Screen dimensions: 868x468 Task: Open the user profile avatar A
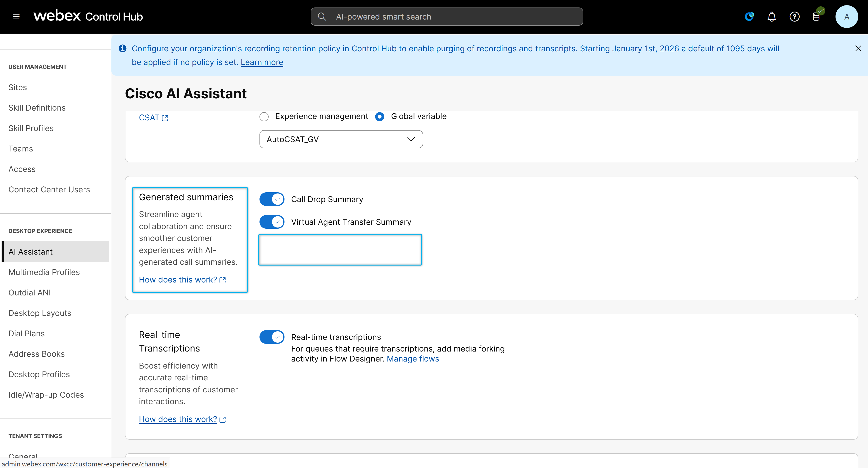(846, 17)
